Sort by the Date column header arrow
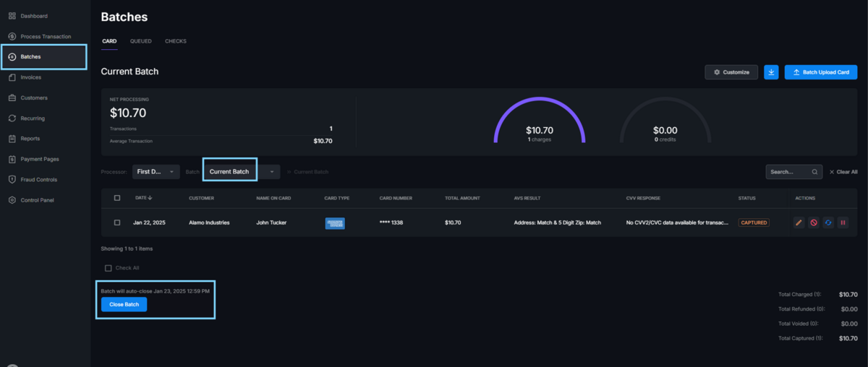Viewport: 868px width, 367px height. coord(150,198)
